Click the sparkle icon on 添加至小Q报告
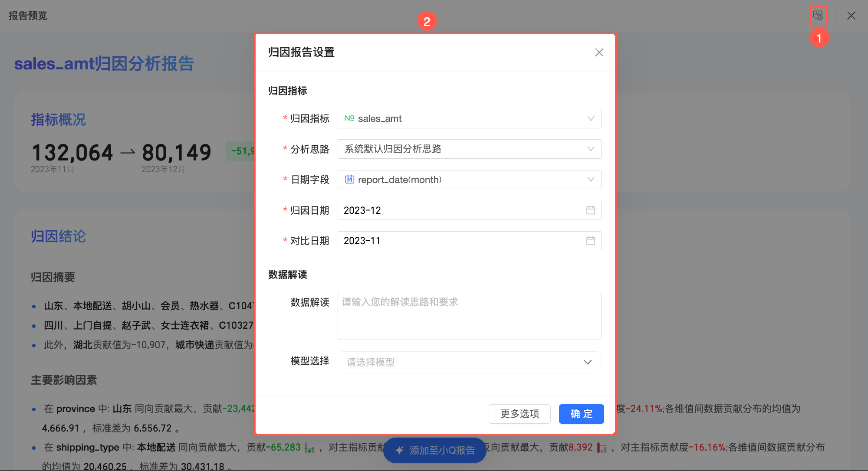 (x=399, y=450)
